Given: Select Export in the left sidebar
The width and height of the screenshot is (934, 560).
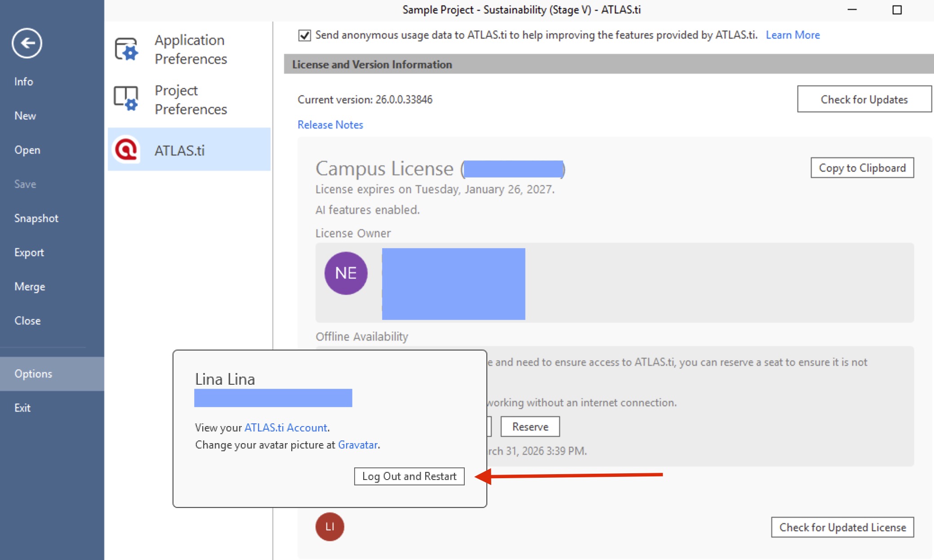Looking at the screenshot, I should coord(29,252).
